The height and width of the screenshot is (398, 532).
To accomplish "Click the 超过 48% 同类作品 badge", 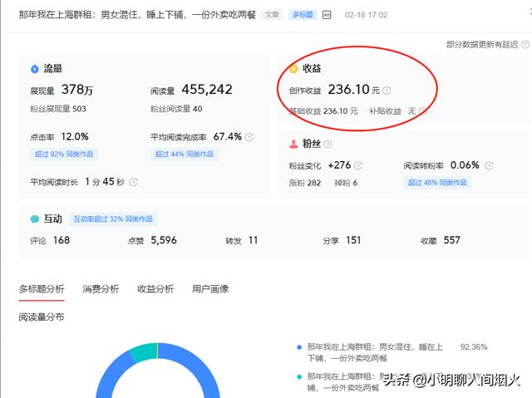I will (x=437, y=183).
